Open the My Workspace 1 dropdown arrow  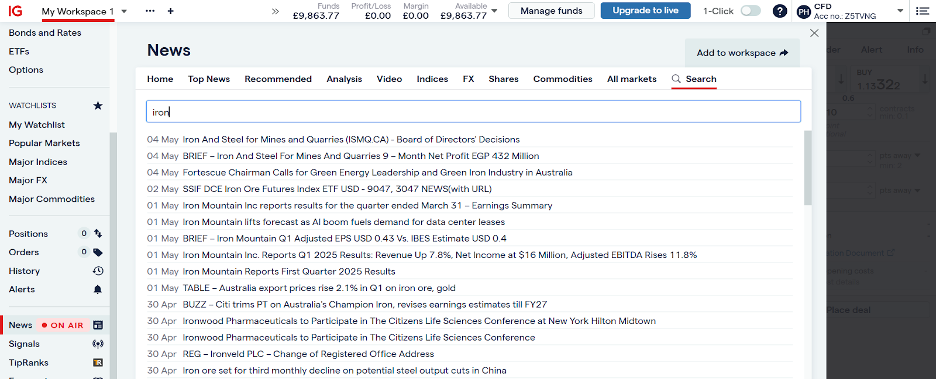pos(124,11)
